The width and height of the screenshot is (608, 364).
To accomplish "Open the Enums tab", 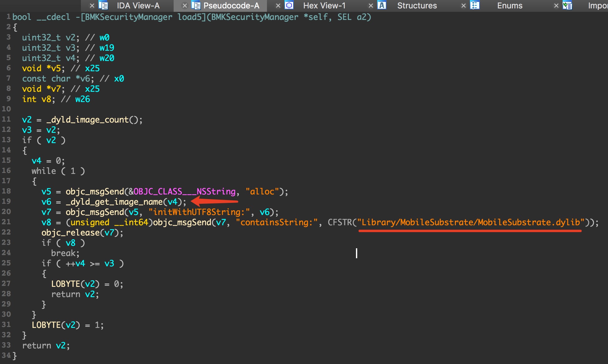I will 510,6.
